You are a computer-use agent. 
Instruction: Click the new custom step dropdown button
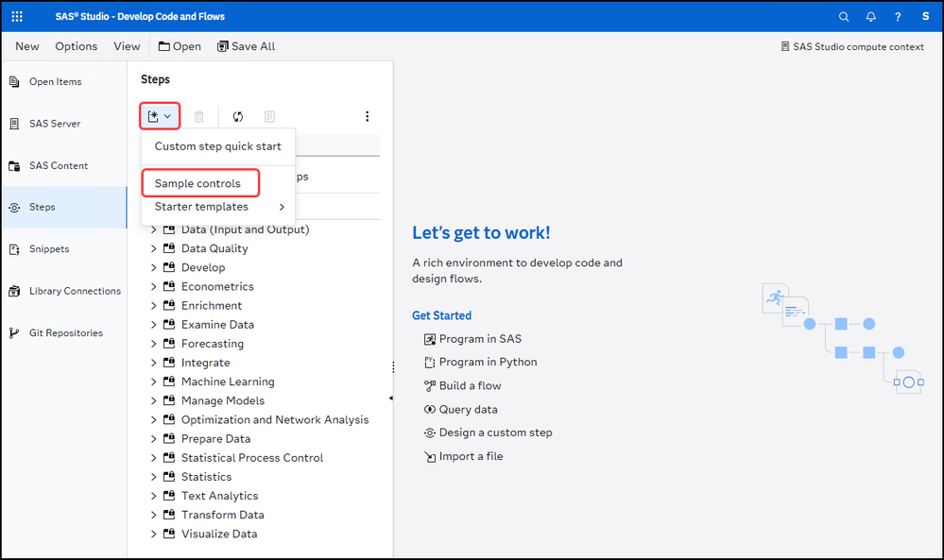click(x=160, y=116)
